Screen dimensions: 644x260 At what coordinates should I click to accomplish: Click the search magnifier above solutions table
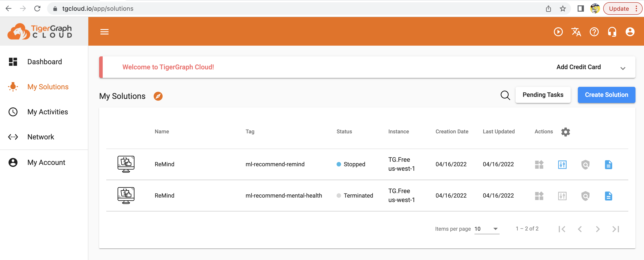pos(505,95)
